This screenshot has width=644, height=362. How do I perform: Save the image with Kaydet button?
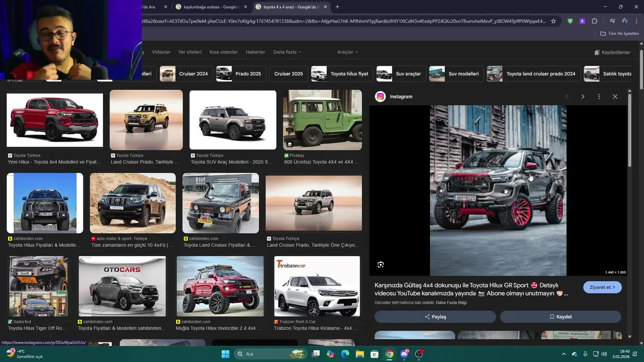coord(560,317)
